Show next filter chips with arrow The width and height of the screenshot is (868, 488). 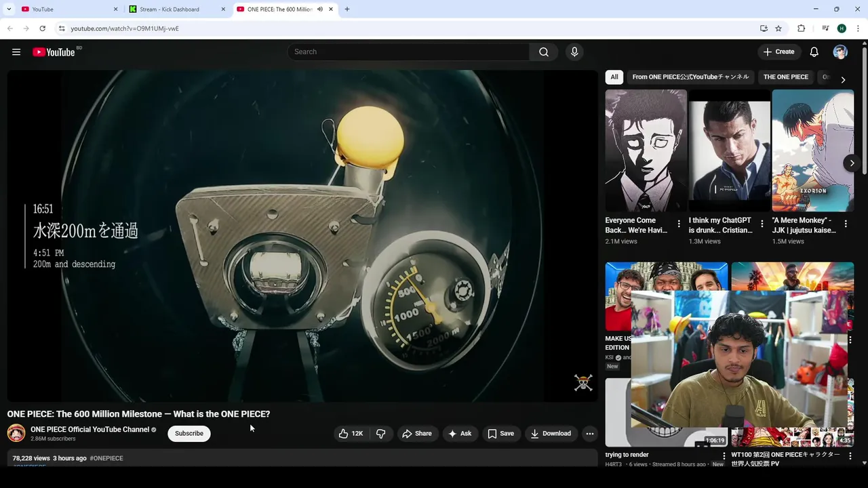(843, 79)
